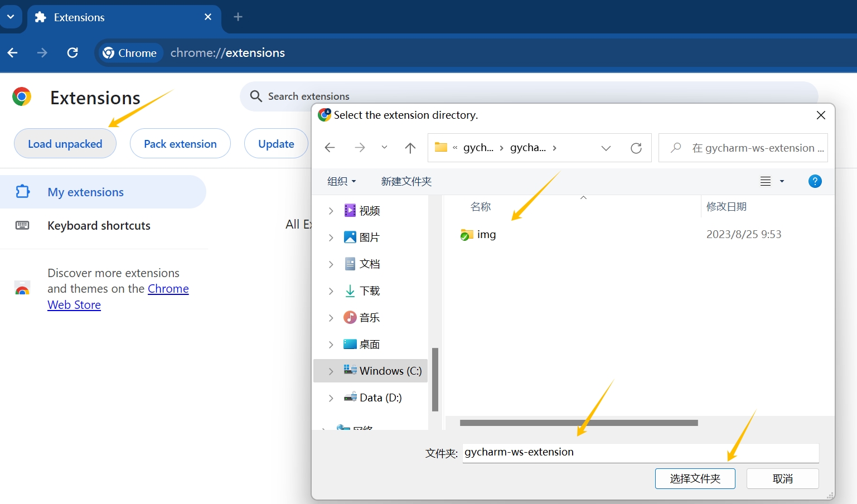Open the view options dropdown arrow
The height and width of the screenshot is (504, 857).
[x=782, y=181]
